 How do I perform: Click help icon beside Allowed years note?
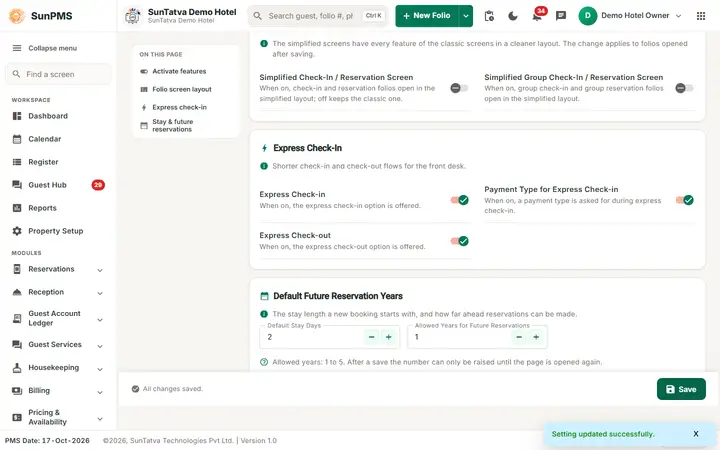tap(264, 362)
